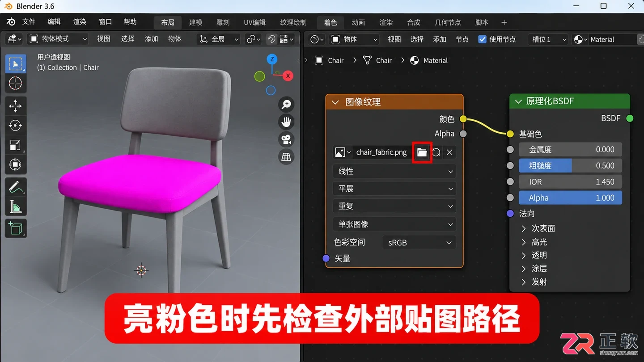Click the chair_fabric.png image name field

(381, 152)
